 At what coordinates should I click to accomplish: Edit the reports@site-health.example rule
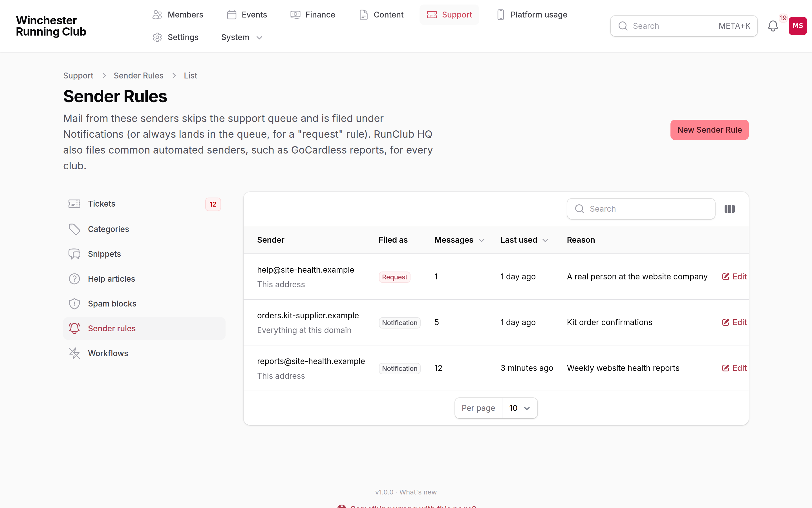point(734,368)
